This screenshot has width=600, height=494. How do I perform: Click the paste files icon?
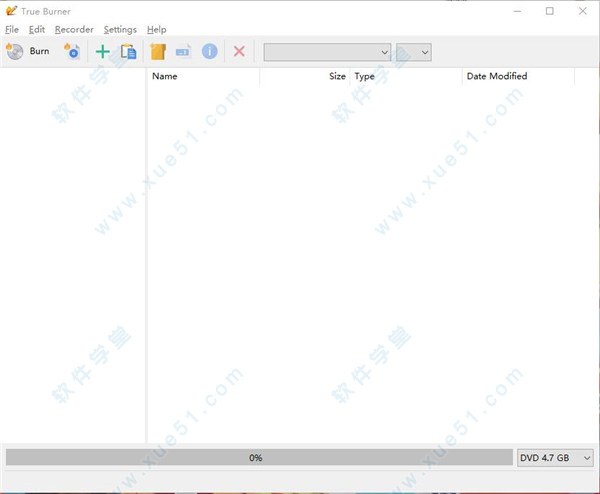128,52
